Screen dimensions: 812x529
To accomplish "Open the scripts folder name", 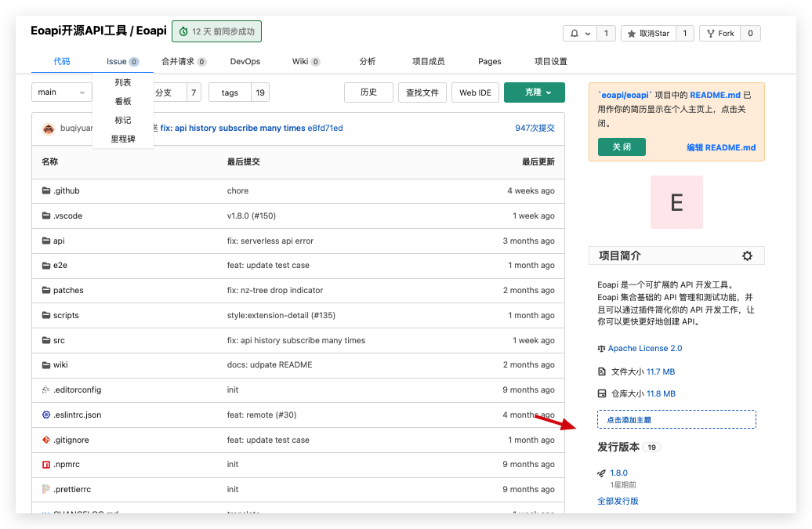I will coord(66,315).
